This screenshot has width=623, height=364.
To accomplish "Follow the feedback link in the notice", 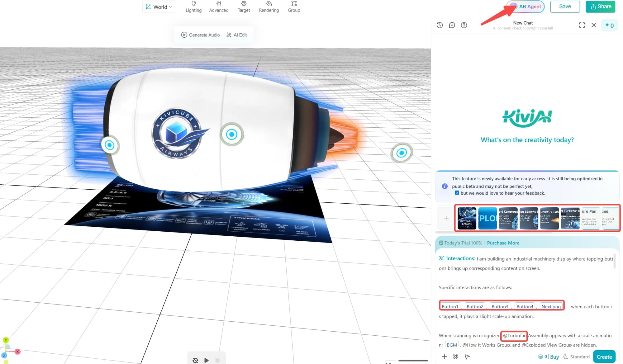I will pos(502,193).
